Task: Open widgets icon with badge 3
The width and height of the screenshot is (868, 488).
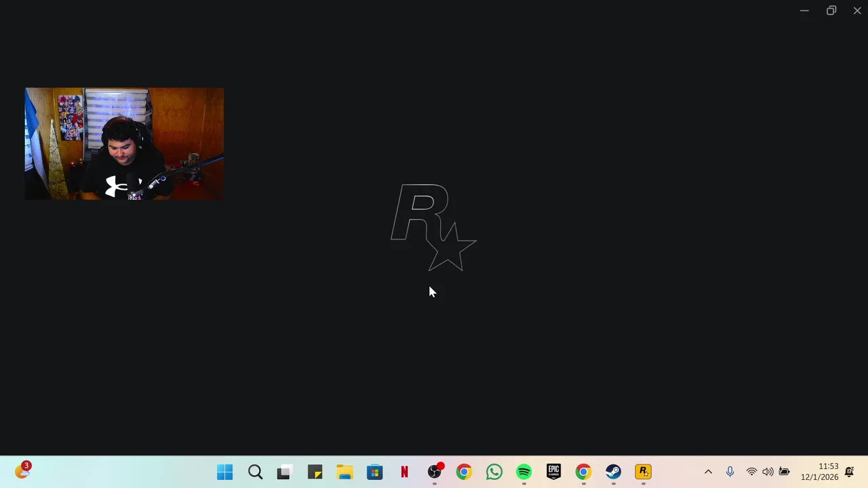Action: click(x=23, y=470)
